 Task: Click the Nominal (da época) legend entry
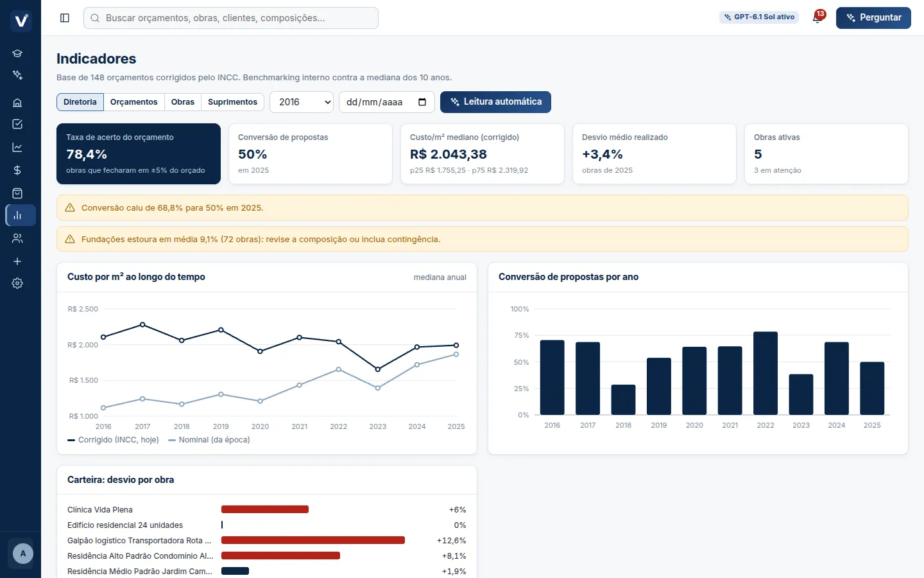(209, 440)
